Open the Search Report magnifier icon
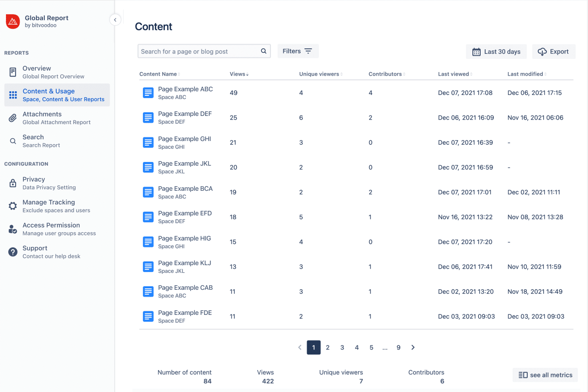 coord(12,140)
